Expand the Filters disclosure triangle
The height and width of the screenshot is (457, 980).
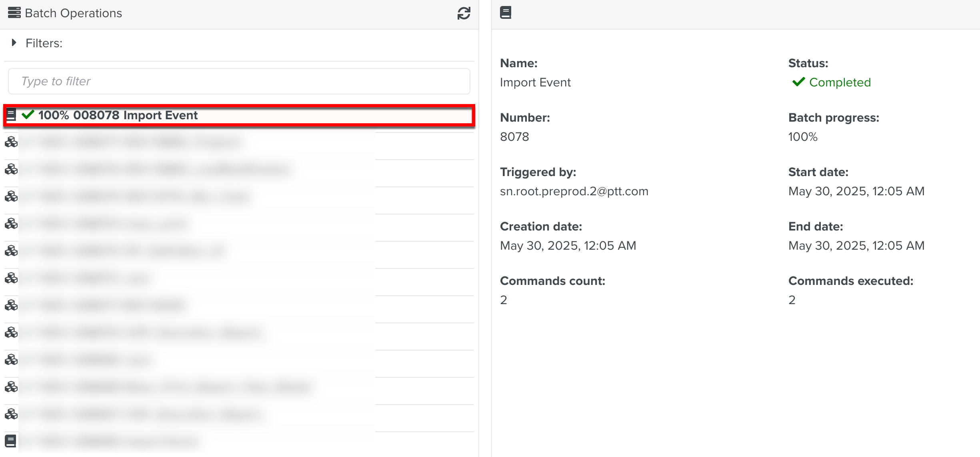pyautogui.click(x=14, y=43)
